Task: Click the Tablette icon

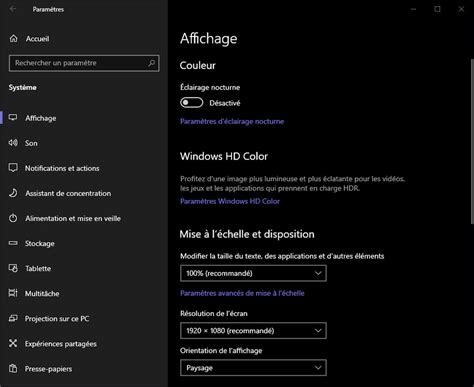Action: [x=13, y=268]
